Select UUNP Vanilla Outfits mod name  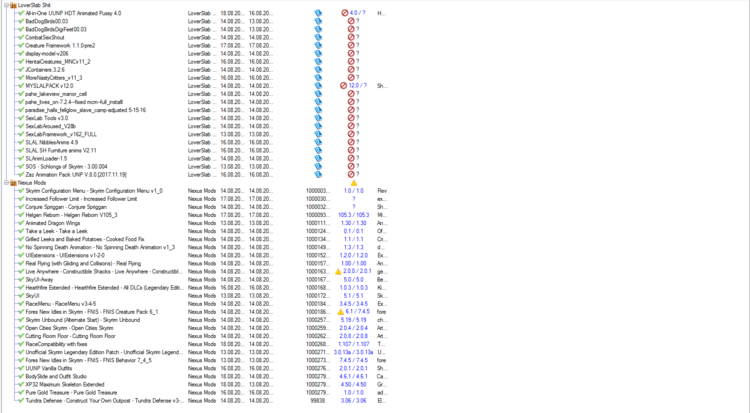click(x=48, y=368)
